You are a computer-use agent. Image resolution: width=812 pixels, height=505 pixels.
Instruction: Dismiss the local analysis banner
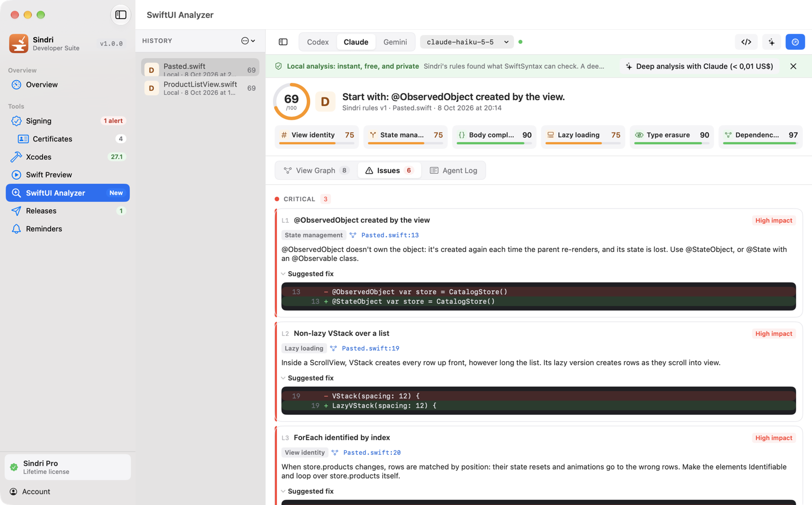[x=793, y=66]
